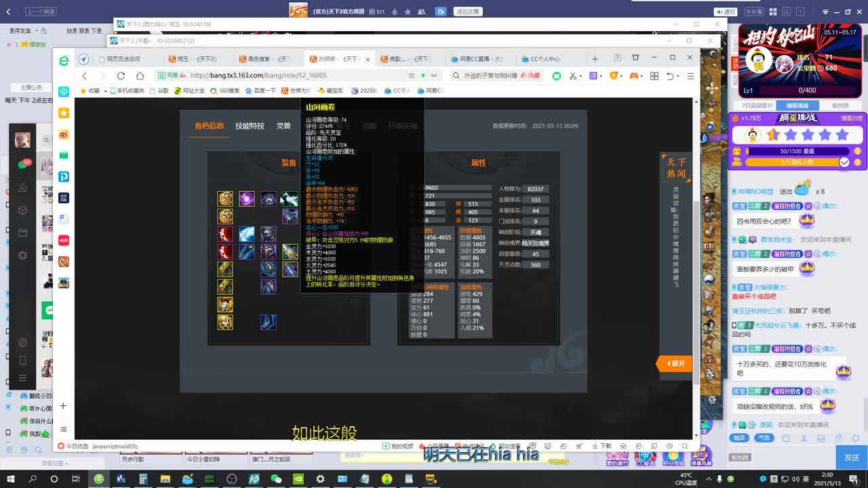Select the 摘星挑战 tab in stream panel
This screenshot has height=488, width=868.
[797, 106]
